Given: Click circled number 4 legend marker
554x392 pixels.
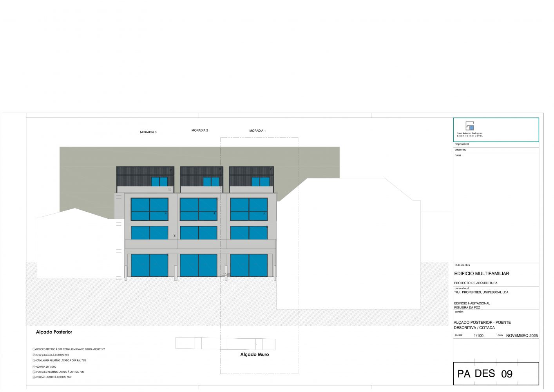Looking at the screenshot, I should pos(34,367).
